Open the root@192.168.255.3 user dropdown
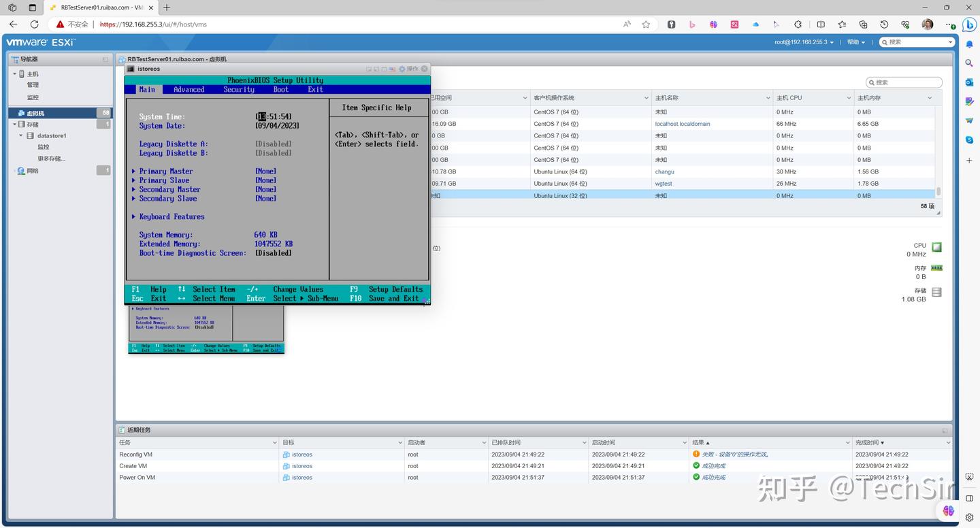Screen dimensions: 980x528 pos(804,42)
